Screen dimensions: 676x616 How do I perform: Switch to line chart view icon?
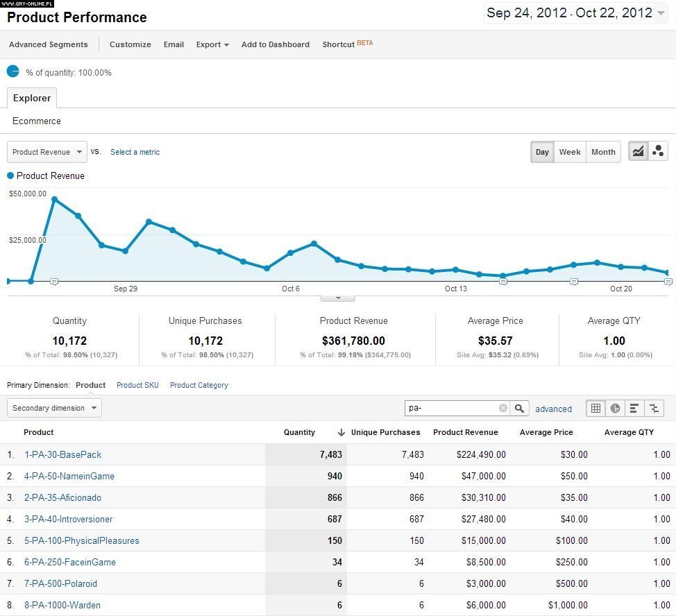(638, 151)
